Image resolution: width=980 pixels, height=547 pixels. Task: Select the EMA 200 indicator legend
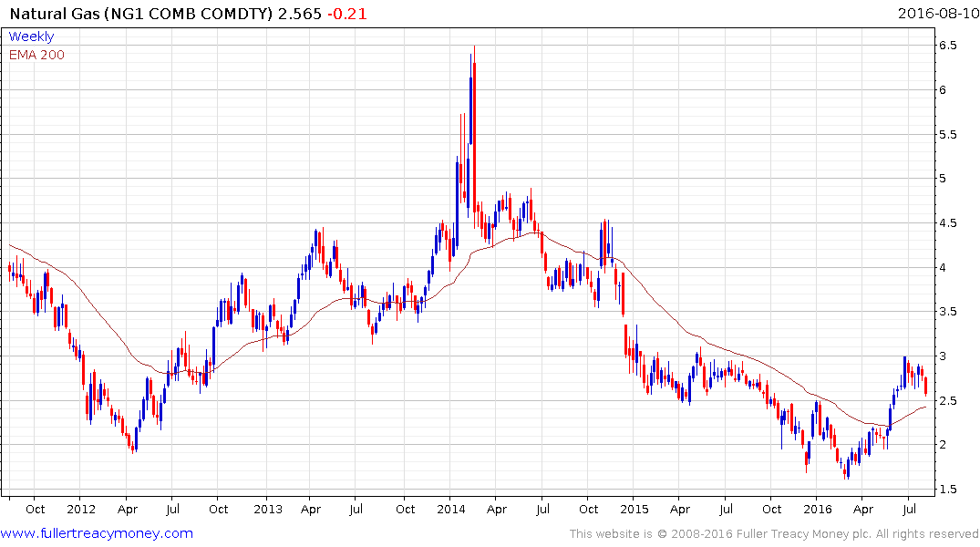point(36,55)
